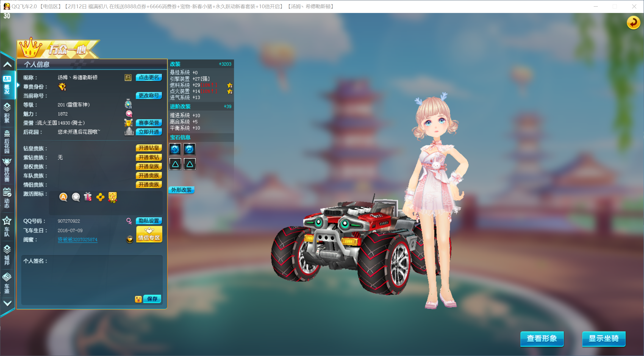The image size is (644, 356).
Task: Click the gift box activated icon
Action: click(88, 197)
